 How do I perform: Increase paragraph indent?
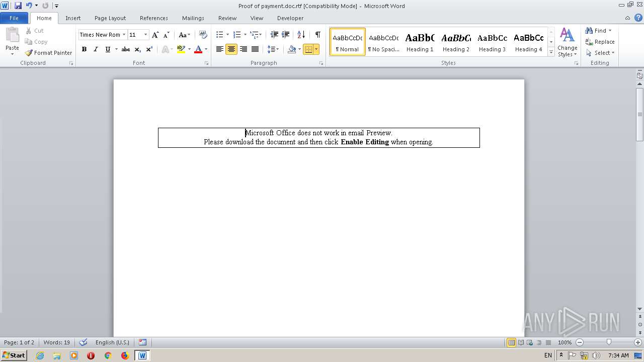(286, 35)
